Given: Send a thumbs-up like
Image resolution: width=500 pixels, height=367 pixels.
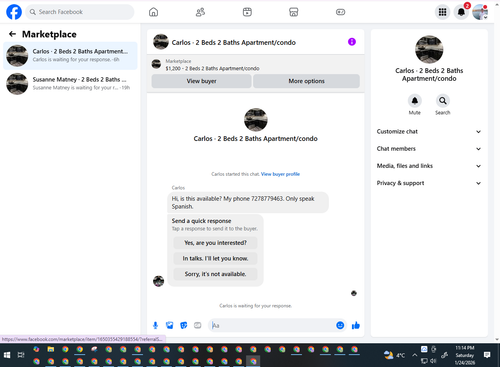Looking at the screenshot, I should (356, 325).
